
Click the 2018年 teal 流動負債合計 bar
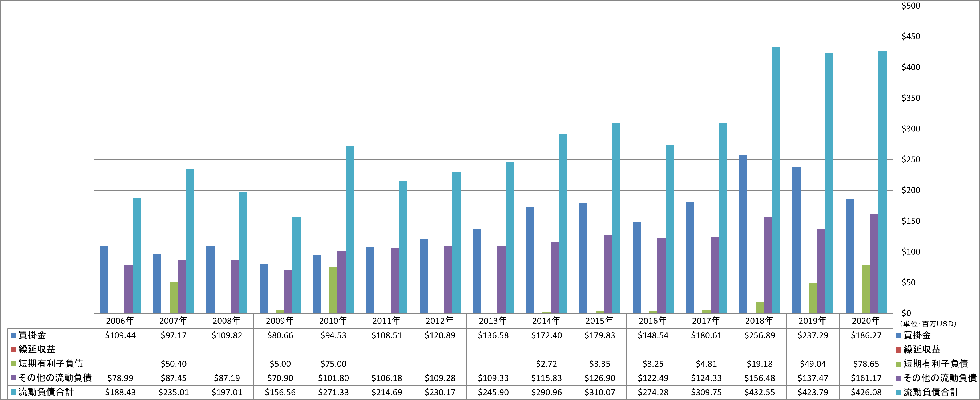(776, 180)
